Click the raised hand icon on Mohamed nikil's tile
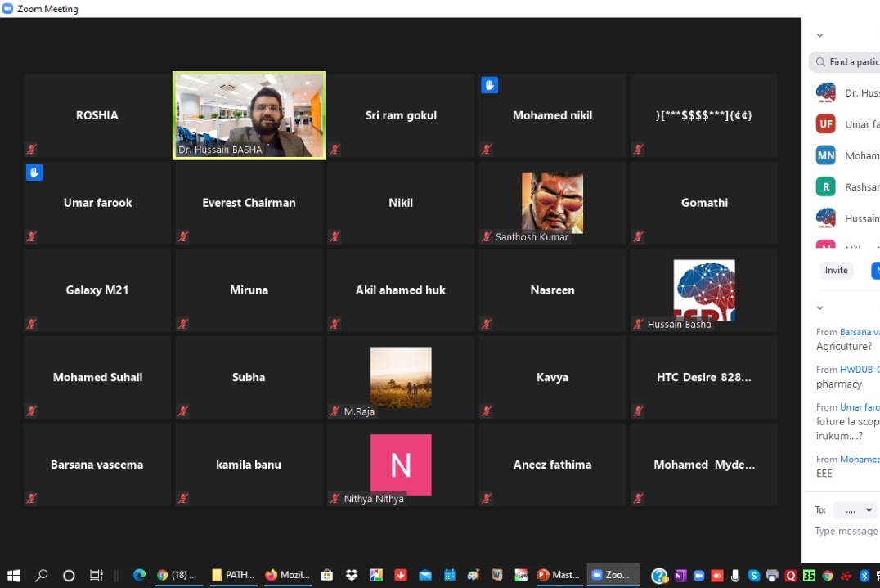880x588 pixels. click(489, 85)
